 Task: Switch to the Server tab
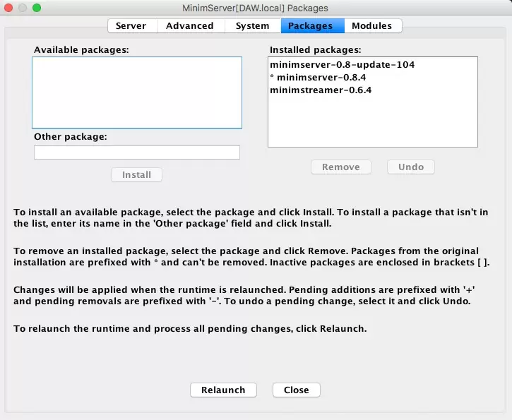coord(131,26)
